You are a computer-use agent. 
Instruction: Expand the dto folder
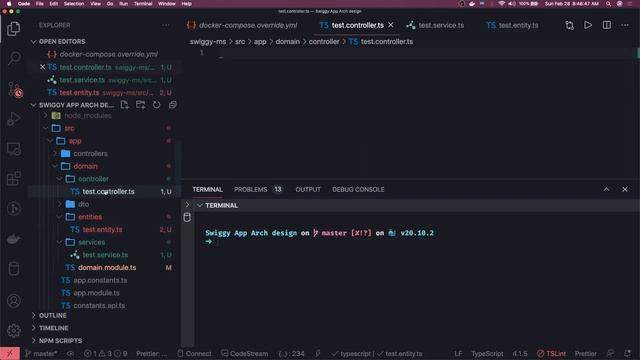60,204
